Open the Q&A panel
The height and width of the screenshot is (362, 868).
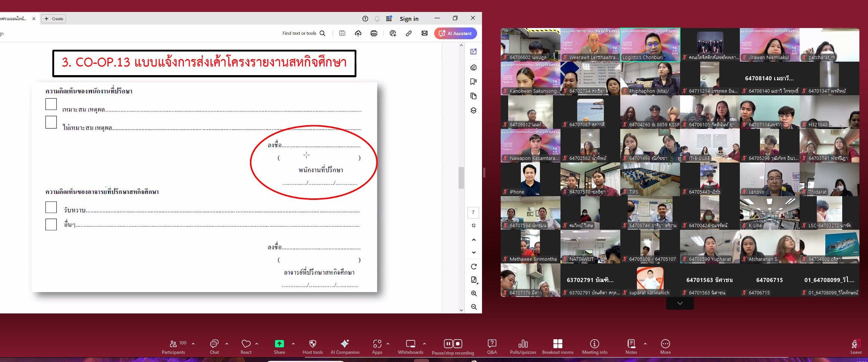tap(492, 347)
